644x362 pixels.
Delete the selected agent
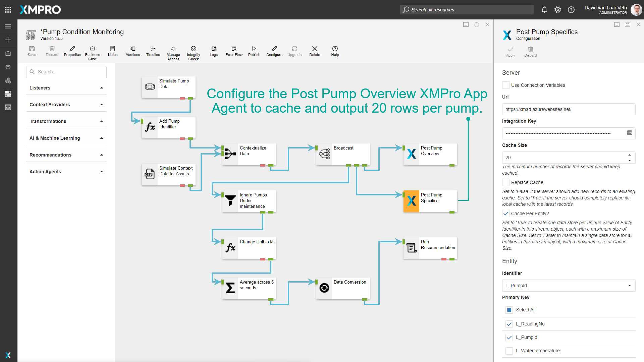[x=315, y=51]
